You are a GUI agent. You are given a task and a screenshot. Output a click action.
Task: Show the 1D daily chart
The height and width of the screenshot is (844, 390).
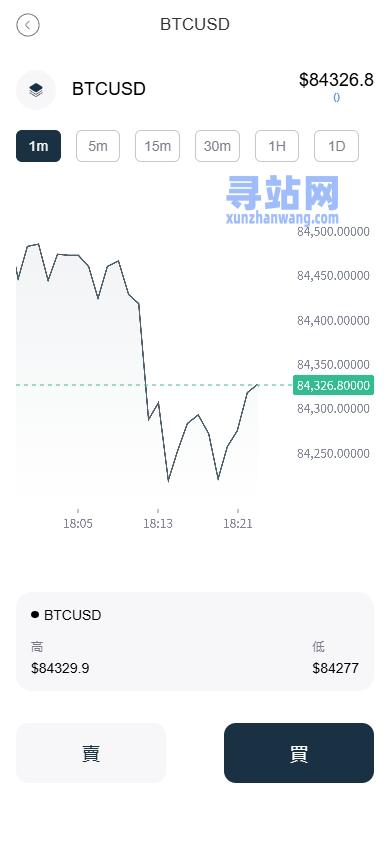coord(336,146)
